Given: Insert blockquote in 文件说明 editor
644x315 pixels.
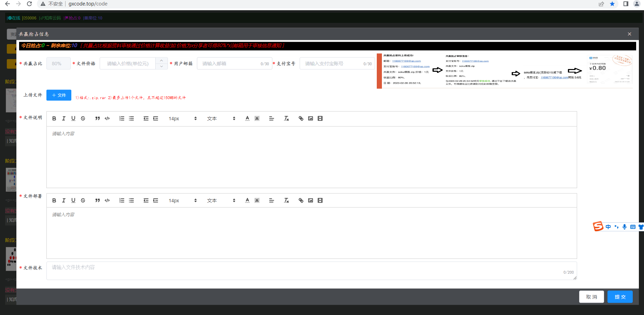Looking at the screenshot, I should (98, 119).
